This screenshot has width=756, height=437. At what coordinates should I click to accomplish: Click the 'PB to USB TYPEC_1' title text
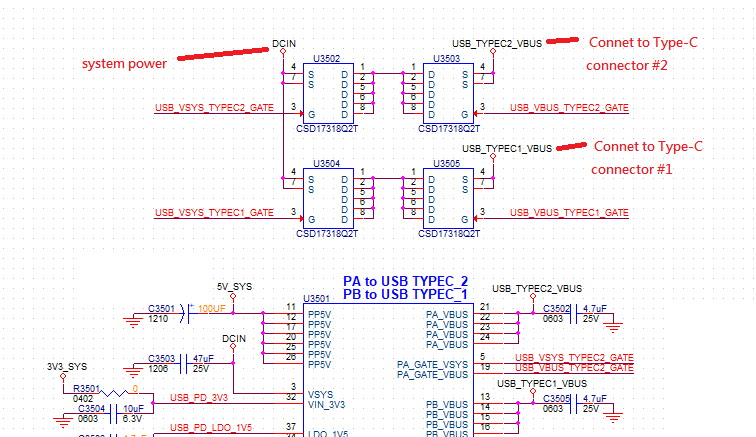405,294
